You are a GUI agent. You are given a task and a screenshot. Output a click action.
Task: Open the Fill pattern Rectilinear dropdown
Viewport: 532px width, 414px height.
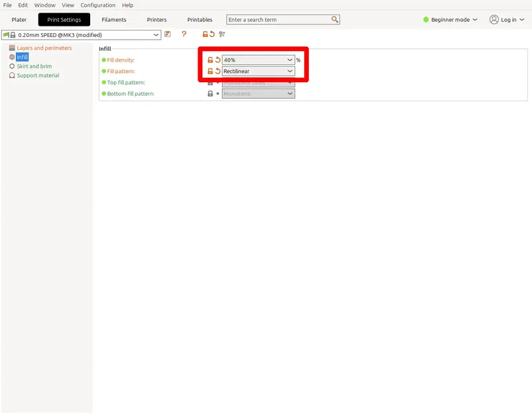point(258,71)
